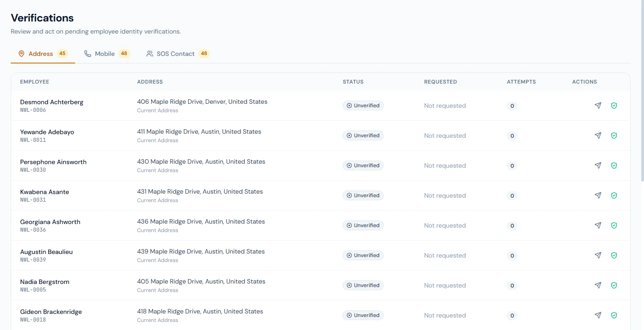644x330 pixels.
Task: Click the green shield for Georgiana Ashworth
Action: pos(614,225)
